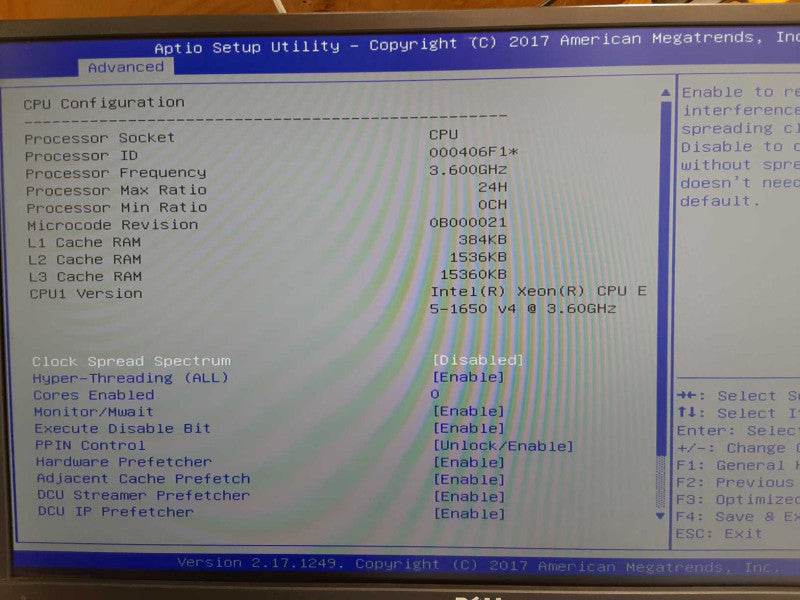This screenshot has height=600, width=800.
Task: Click L1 Cache RAM value 384KB
Action: point(483,240)
